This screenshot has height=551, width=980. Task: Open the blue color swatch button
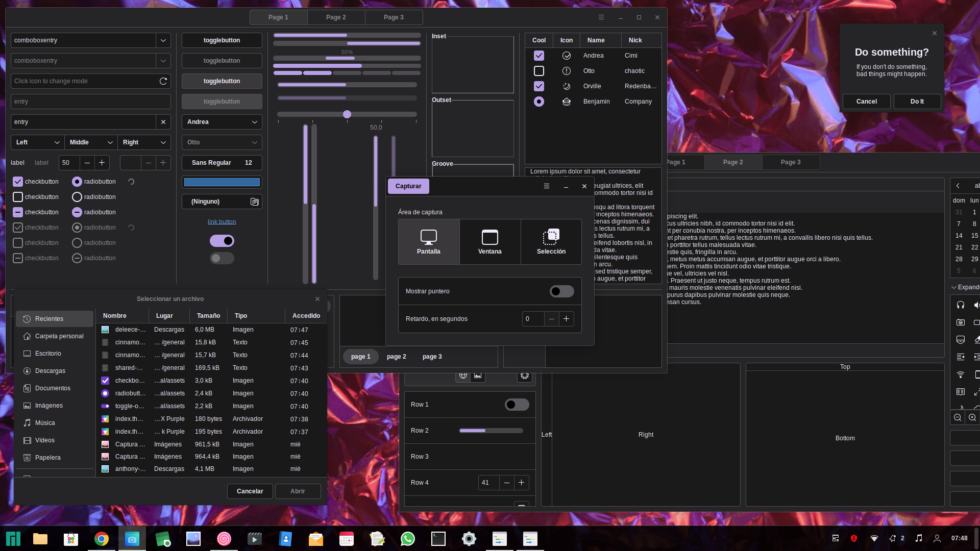point(222,182)
